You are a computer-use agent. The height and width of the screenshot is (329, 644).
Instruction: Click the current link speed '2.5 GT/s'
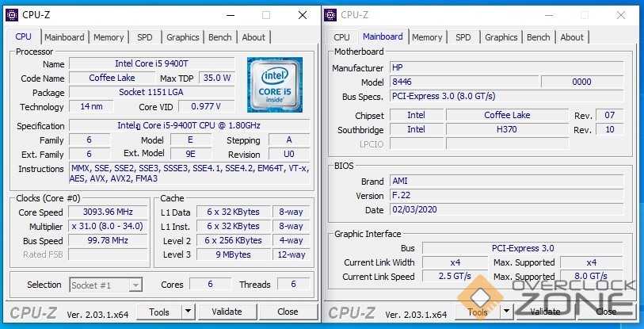click(x=455, y=277)
